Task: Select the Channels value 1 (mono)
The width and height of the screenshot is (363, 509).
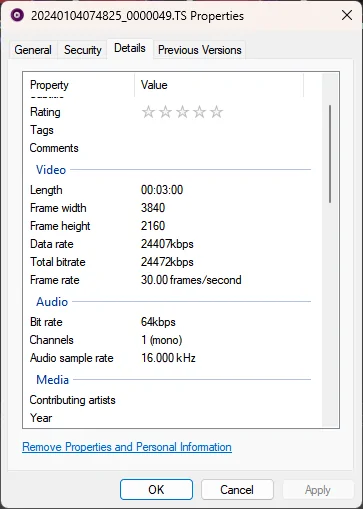Action: (x=162, y=340)
